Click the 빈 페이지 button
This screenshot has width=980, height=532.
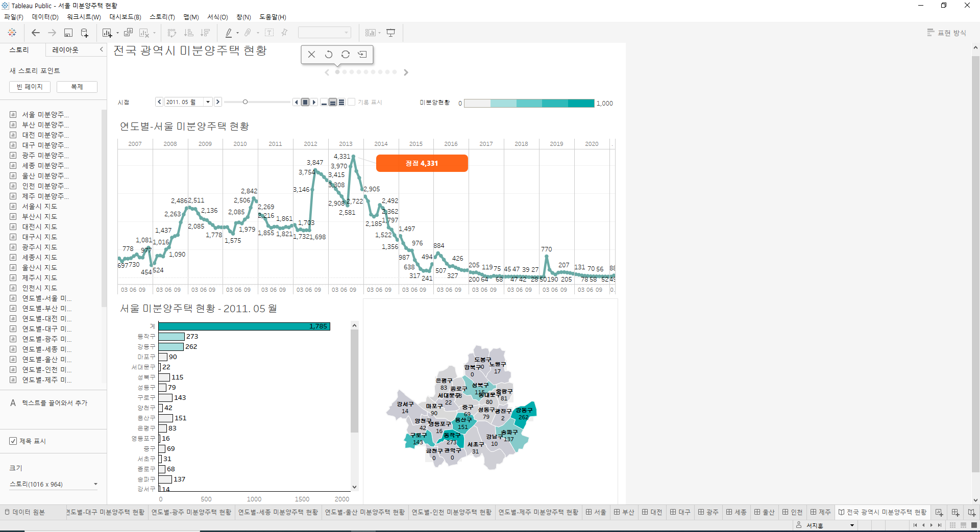[x=30, y=87]
